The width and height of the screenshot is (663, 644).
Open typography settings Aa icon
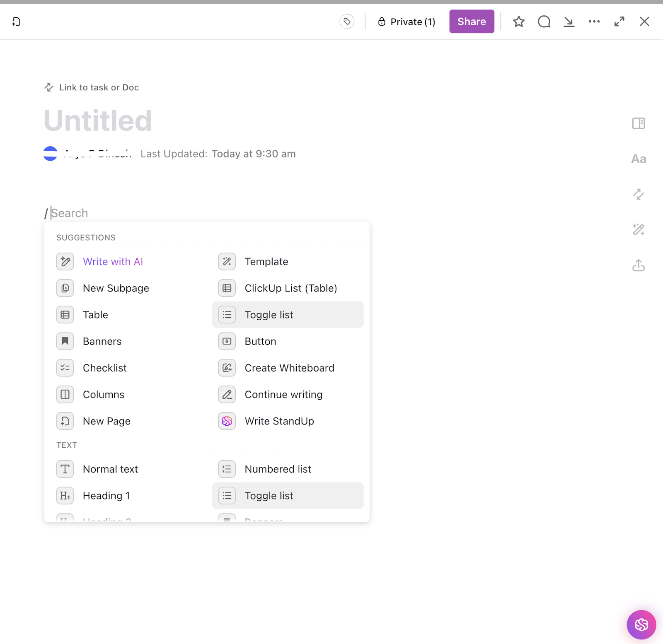pos(639,159)
